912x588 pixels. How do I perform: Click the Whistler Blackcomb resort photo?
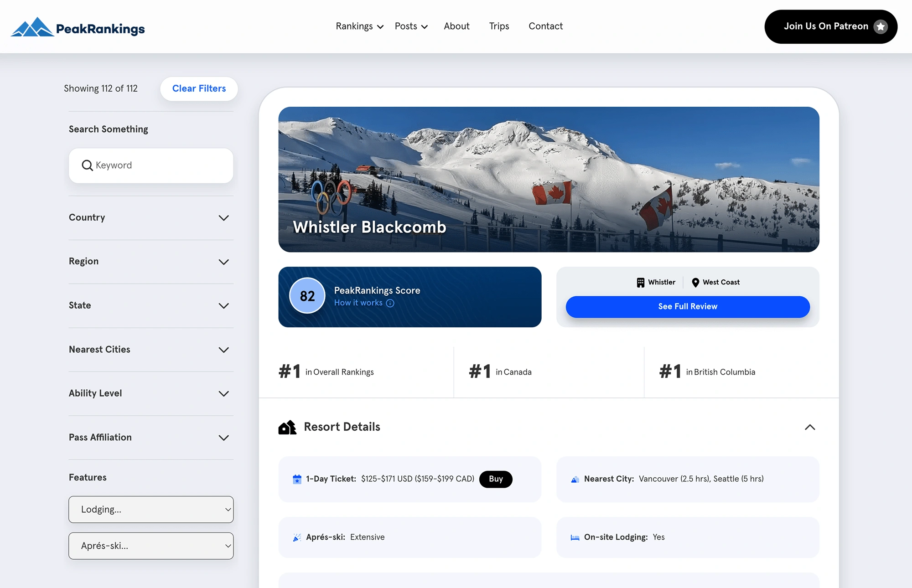tap(549, 180)
